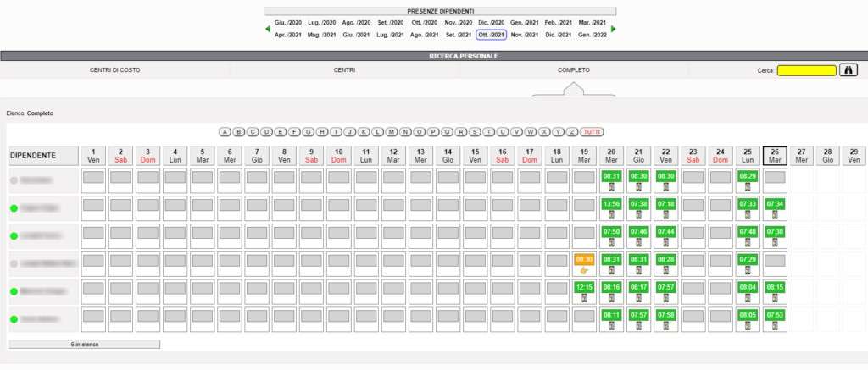Click the orange 08:30 time entry
This screenshot has height=370, width=868.
coord(584,259)
